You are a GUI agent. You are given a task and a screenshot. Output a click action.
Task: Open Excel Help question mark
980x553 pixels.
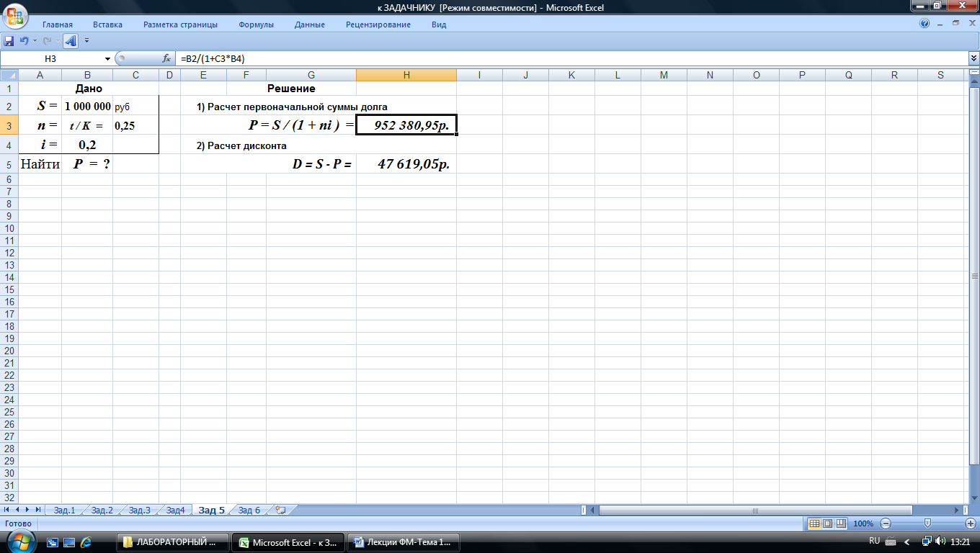point(925,24)
